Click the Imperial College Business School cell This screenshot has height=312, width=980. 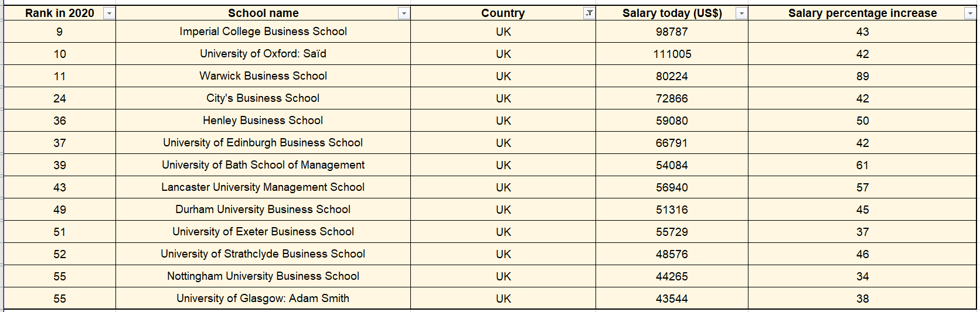tap(263, 32)
